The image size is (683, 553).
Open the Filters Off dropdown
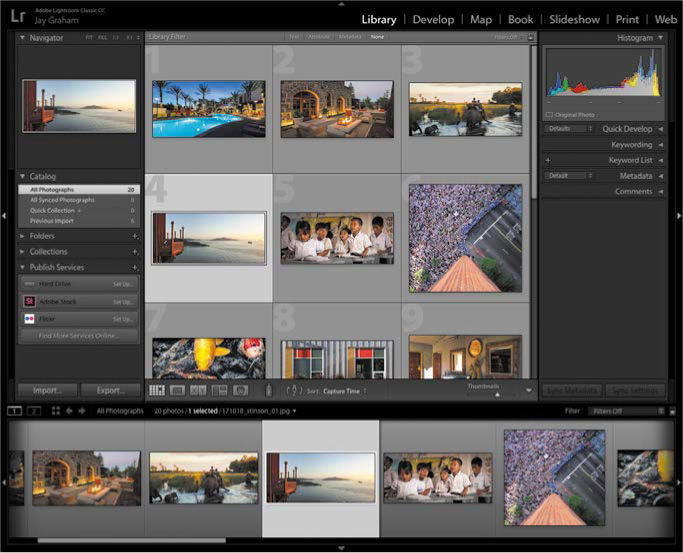click(625, 411)
